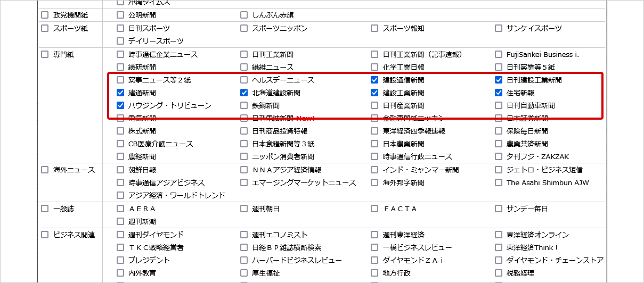644x283 pixels.
Task: Select the スポーツ紙 category checkbox
Action: pyautogui.click(x=45, y=28)
